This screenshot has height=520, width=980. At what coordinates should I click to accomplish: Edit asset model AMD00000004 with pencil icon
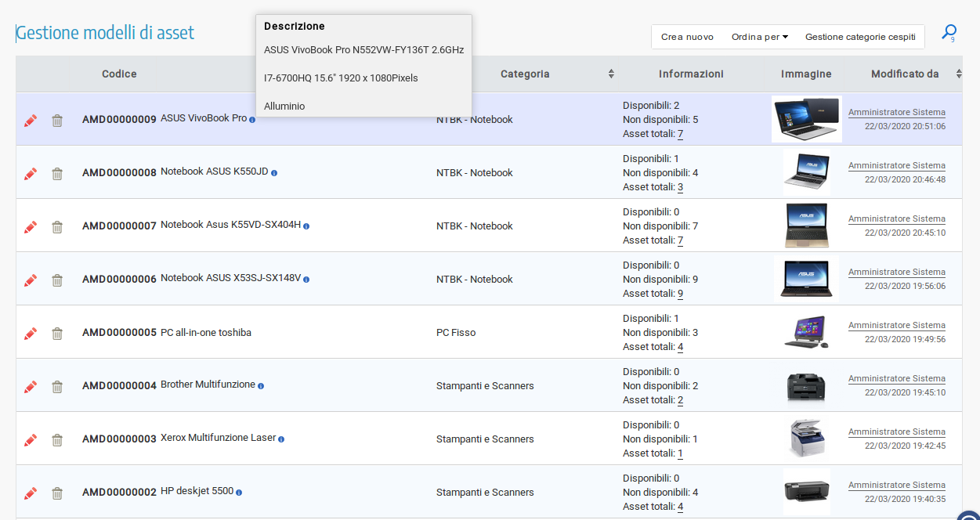pyautogui.click(x=31, y=387)
